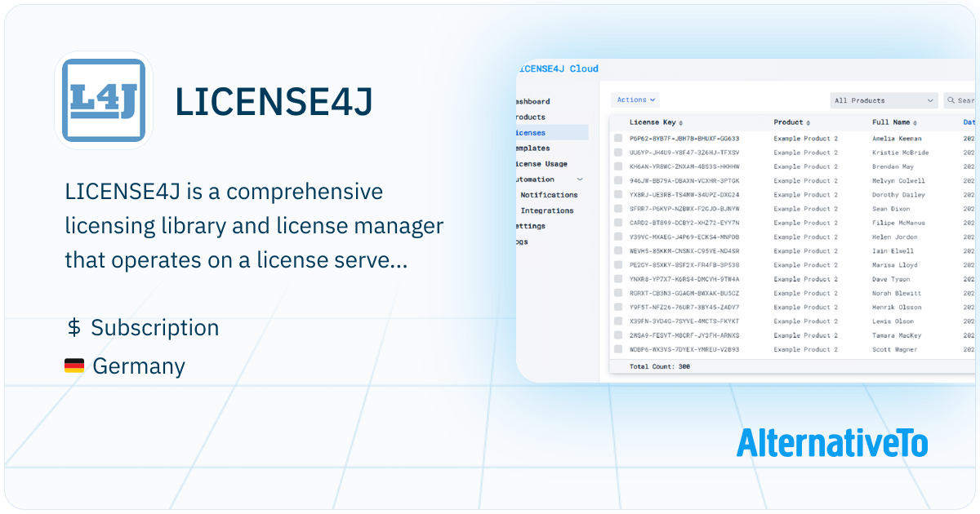Click the name Tamara MacKey
This screenshot has height=514, width=980.
898,335
